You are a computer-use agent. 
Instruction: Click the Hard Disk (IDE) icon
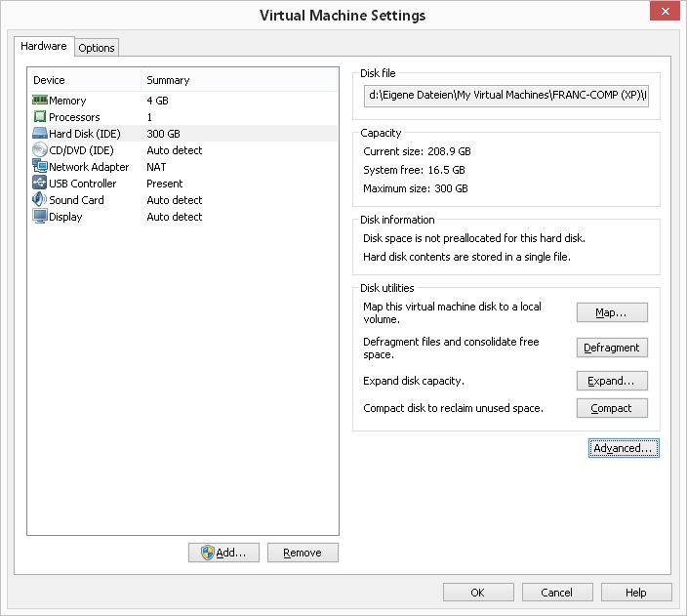click(40, 134)
